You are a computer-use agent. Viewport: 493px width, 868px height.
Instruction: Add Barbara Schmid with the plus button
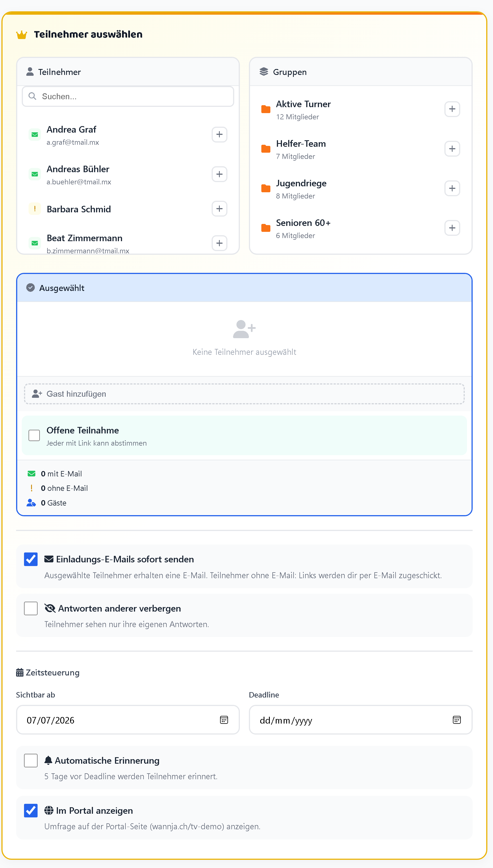[220, 209]
